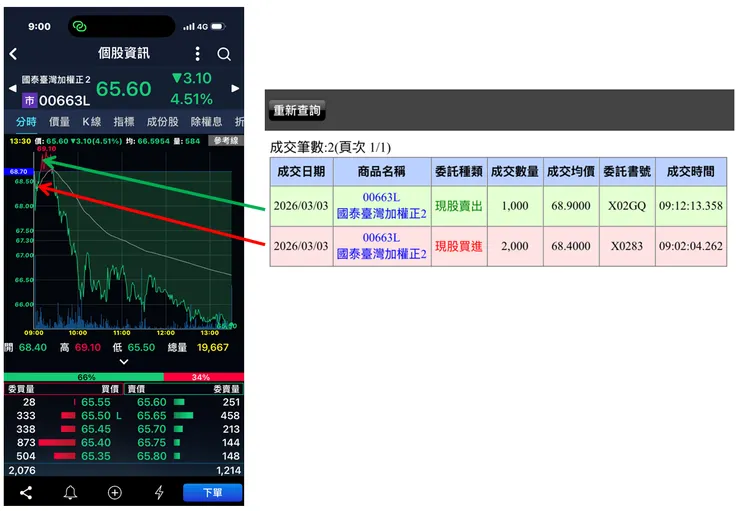The height and width of the screenshot is (511, 740).
Task: Tap the 成交筆數:2(頁次 1/1) label
Action: point(330,147)
